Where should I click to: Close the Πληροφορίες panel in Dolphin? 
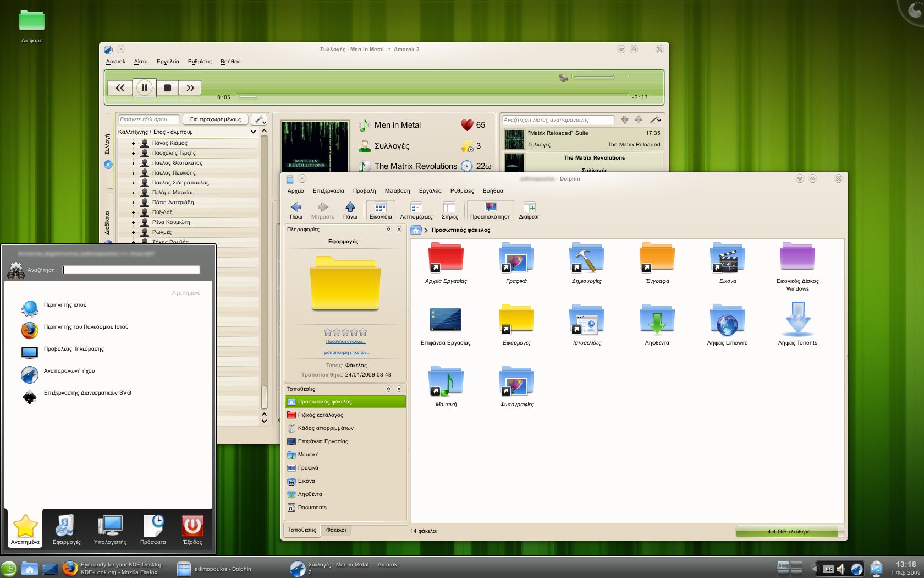(x=399, y=230)
